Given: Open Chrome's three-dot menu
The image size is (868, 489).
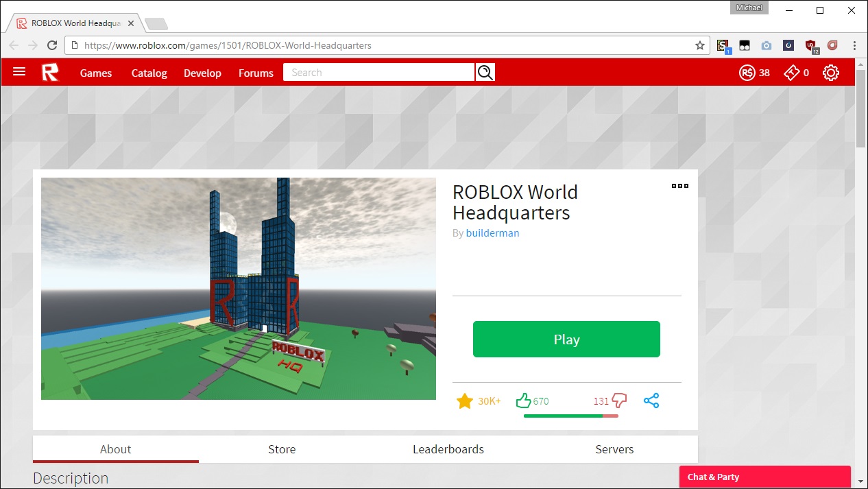Looking at the screenshot, I should (x=854, y=45).
